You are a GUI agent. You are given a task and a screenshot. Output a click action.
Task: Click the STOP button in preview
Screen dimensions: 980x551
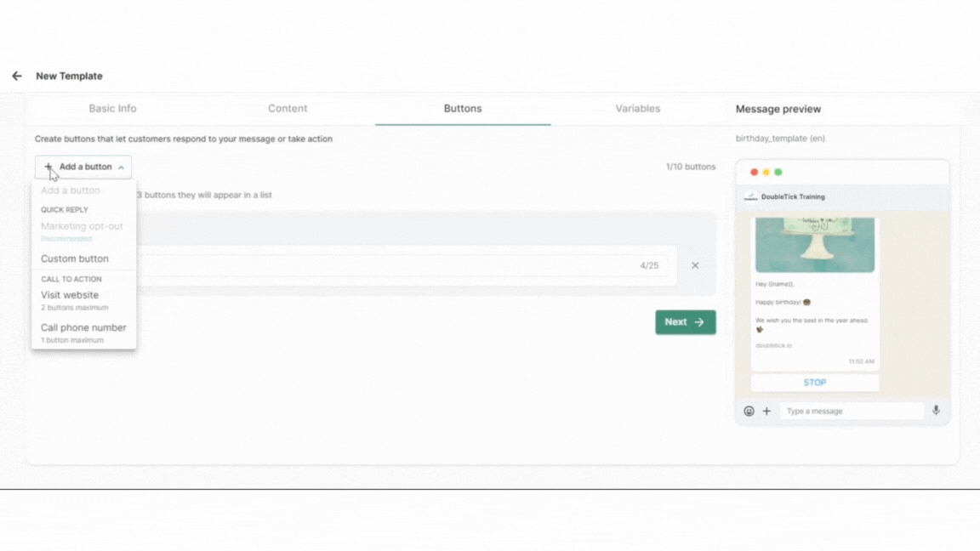click(x=814, y=383)
